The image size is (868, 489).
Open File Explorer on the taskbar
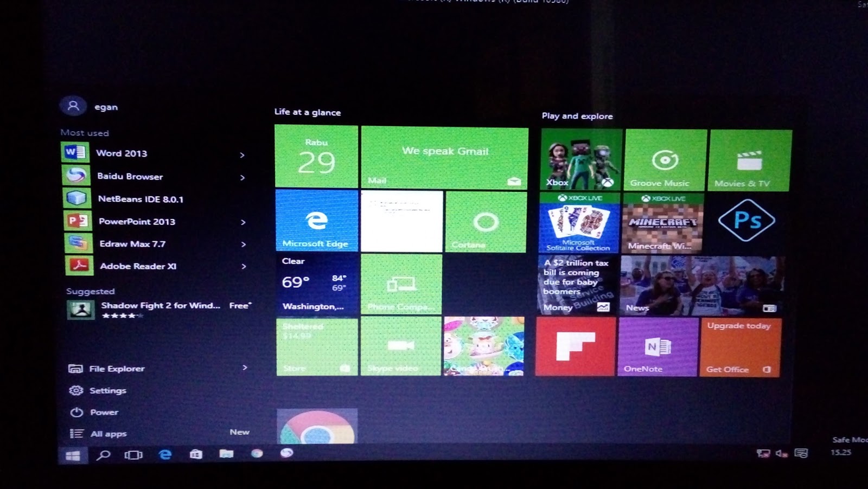[x=226, y=454]
